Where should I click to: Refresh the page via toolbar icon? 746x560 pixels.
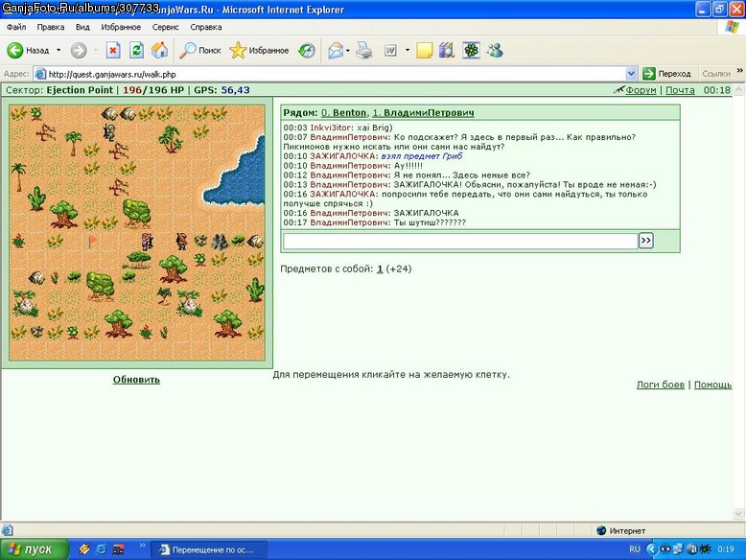[136, 50]
